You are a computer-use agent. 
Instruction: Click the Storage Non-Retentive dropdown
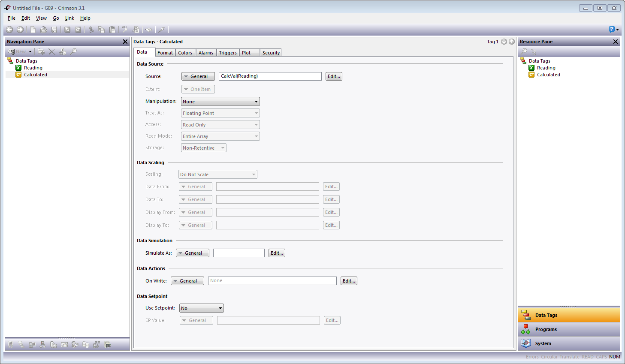click(204, 148)
